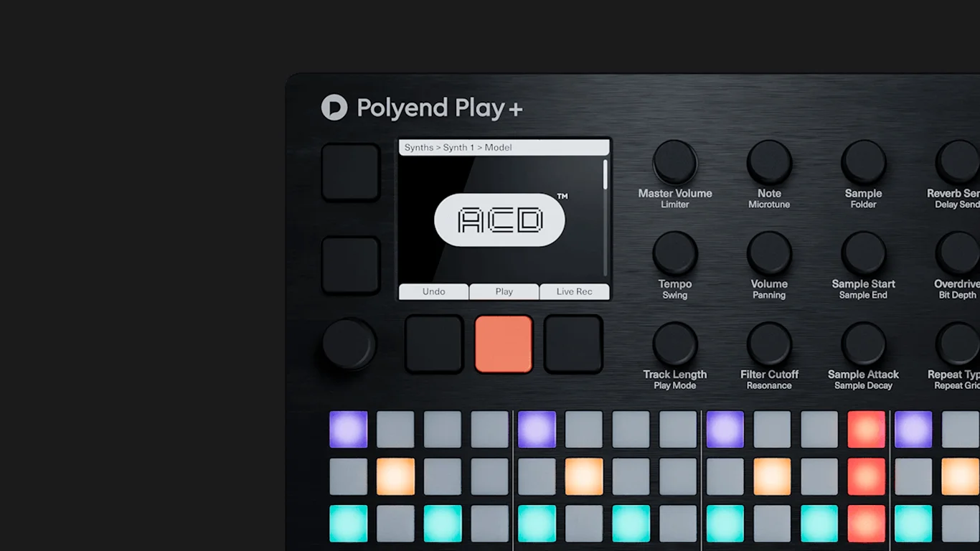Image resolution: width=980 pixels, height=551 pixels.
Task: Push the black button under the Live Rec label
Action: click(x=573, y=344)
